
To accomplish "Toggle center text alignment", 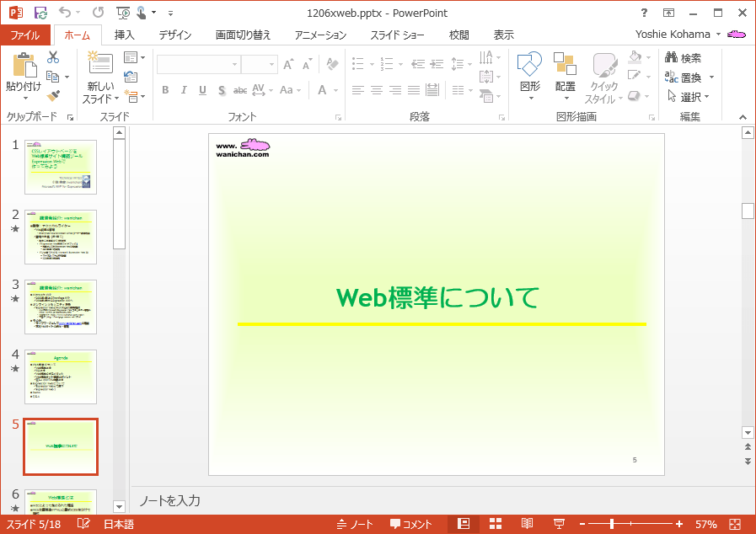I will 377,90.
